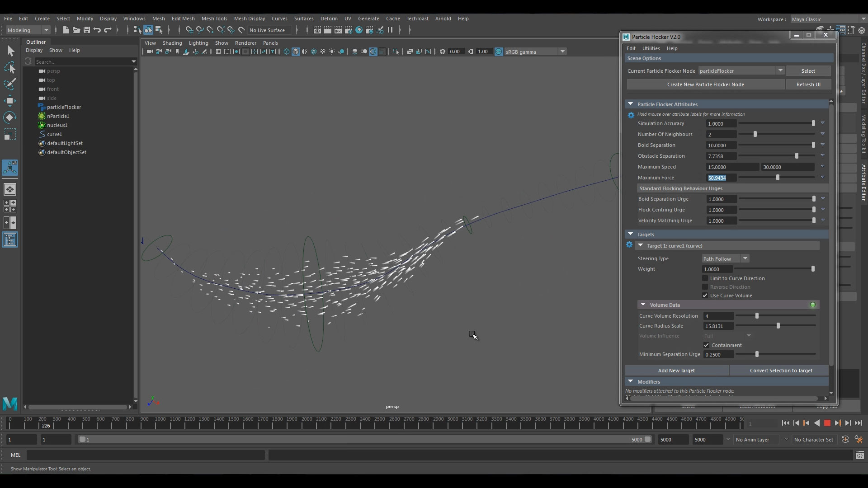Open the Steering Type Path Follow dropdown
Screen dimensions: 868x488
pos(725,258)
